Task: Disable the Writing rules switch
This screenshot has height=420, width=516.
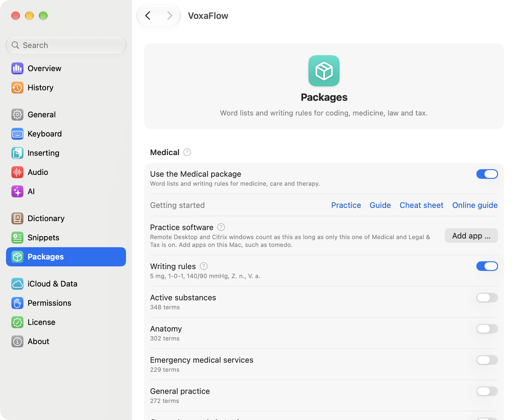Action: pyautogui.click(x=487, y=266)
